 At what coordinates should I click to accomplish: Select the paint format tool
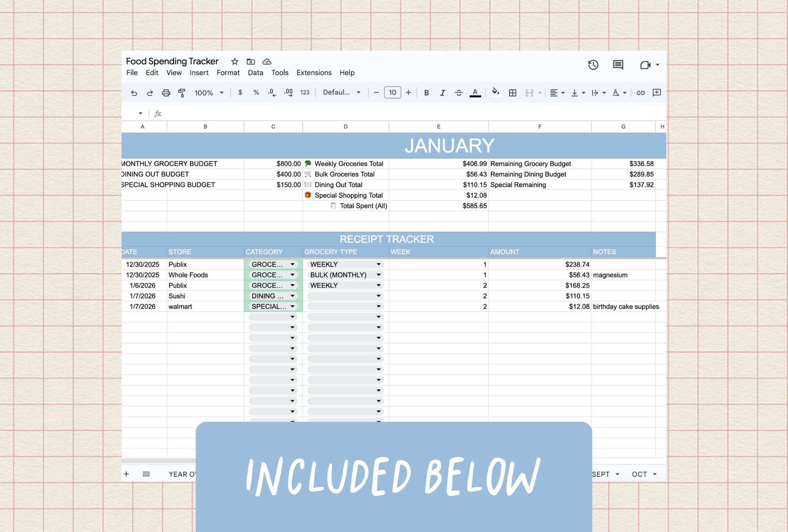coord(182,93)
